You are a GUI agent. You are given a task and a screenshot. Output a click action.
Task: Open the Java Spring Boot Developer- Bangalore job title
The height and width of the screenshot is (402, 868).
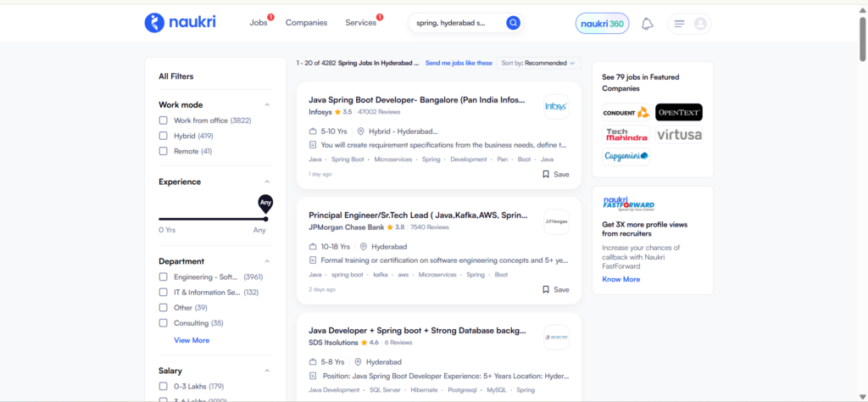coord(415,100)
